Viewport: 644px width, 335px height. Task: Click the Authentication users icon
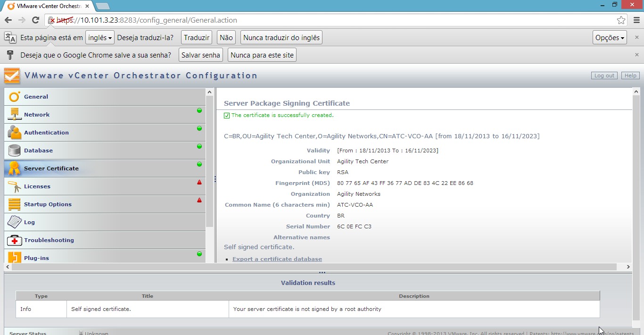(14, 133)
